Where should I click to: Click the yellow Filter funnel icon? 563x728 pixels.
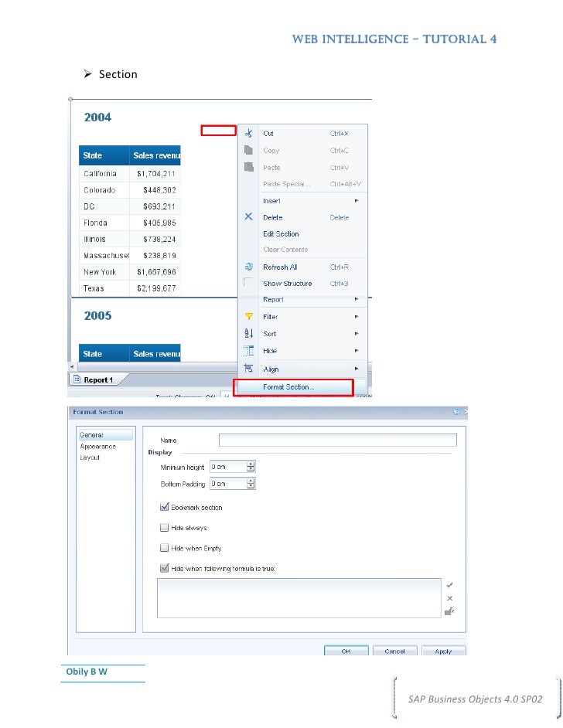pyautogui.click(x=248, y=316)
